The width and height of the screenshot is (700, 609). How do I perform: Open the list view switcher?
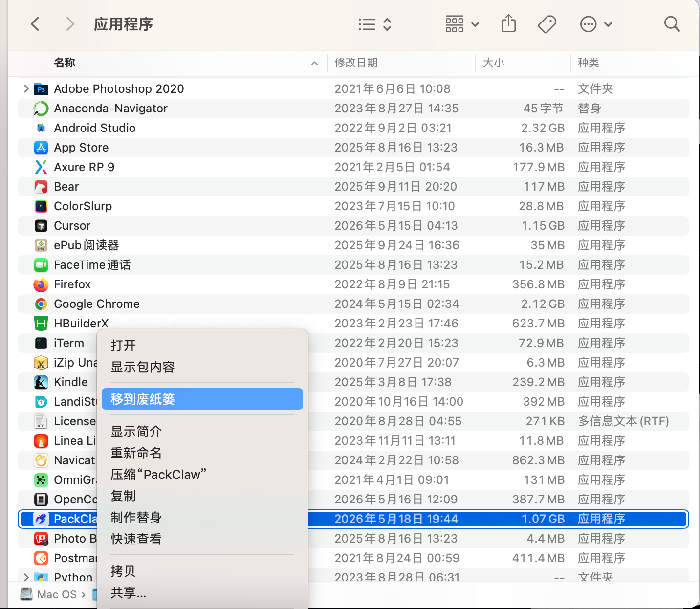pos(374,24)
